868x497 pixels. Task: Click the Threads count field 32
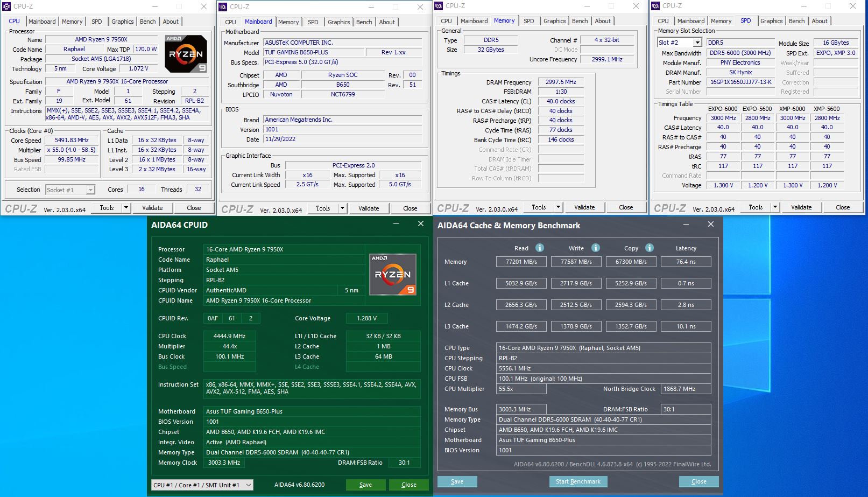[197, 189]
